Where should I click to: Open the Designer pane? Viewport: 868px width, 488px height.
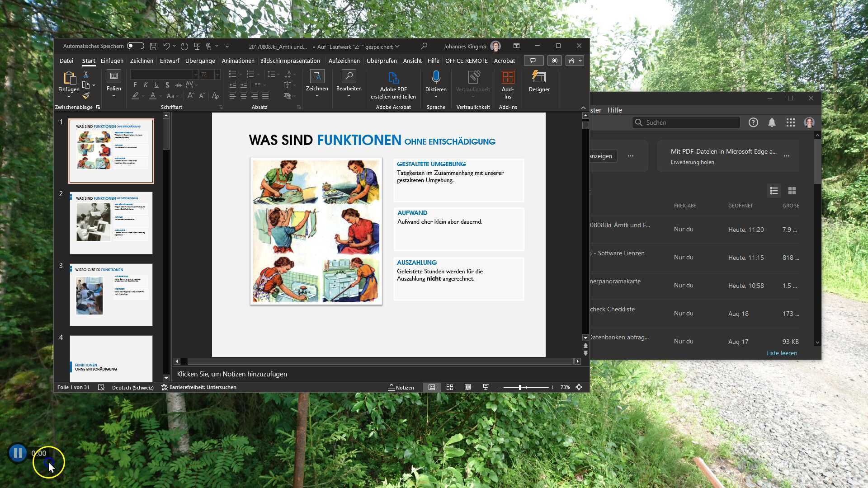click(x=539, y=83)
